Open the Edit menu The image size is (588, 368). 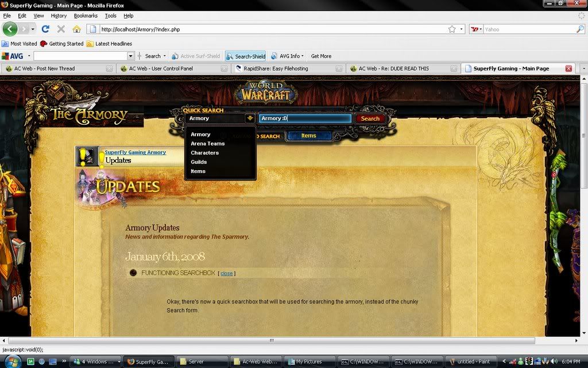[x=22, y=16]
